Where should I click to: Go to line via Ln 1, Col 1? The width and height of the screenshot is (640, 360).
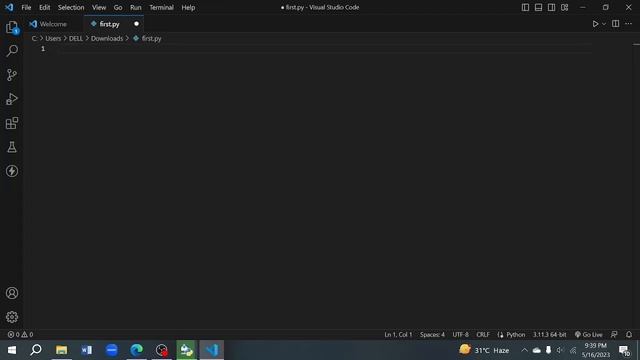(398, 335)
